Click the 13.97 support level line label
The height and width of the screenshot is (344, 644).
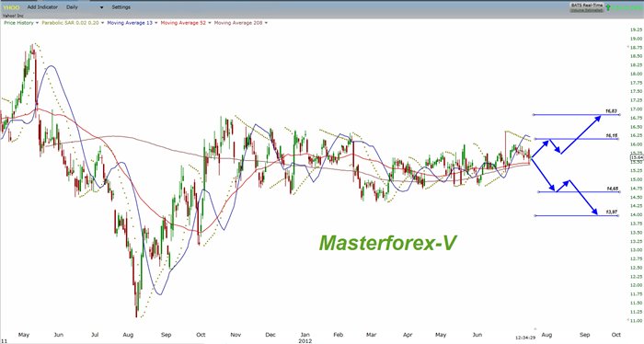612,212
